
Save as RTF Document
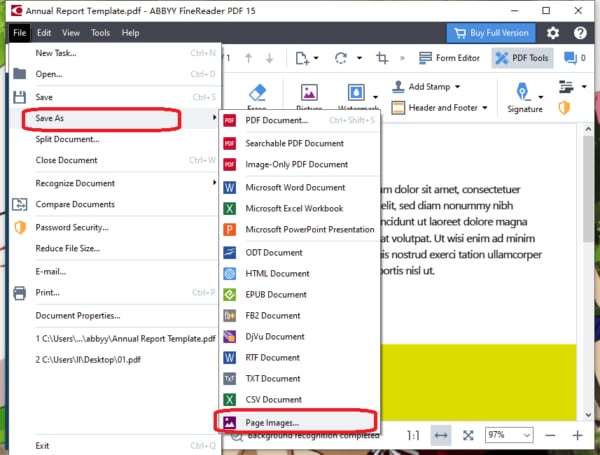pos(300,358)
